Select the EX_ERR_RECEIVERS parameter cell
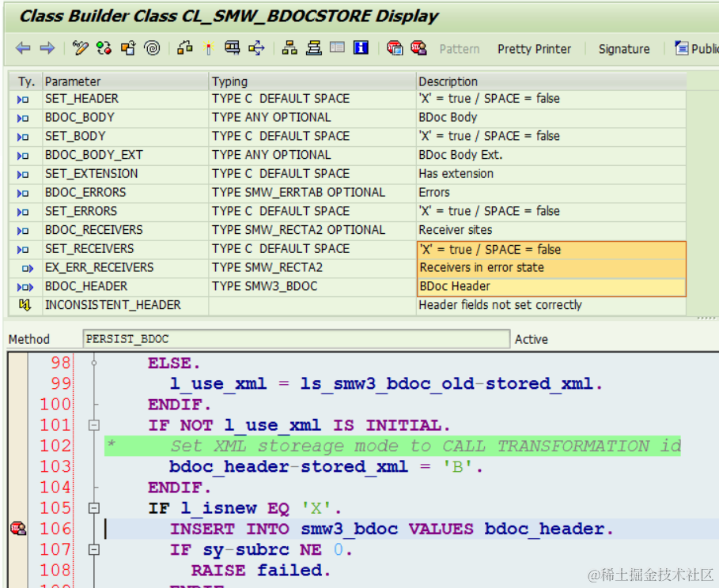The height and width of the screenshot is (588, 719). click(125, 268)
